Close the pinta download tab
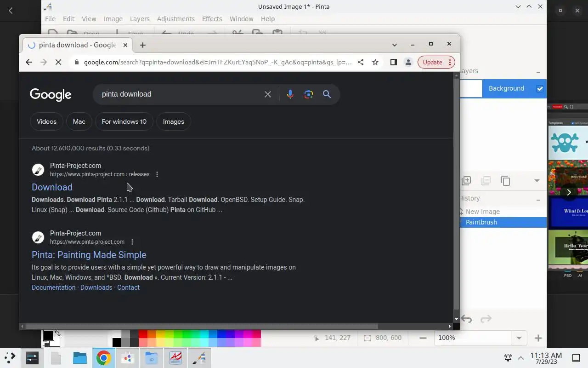 click(125, 45)
